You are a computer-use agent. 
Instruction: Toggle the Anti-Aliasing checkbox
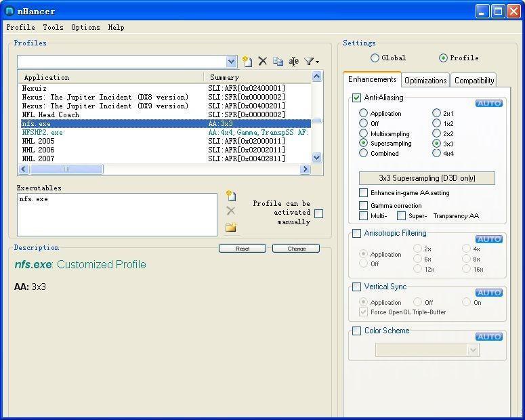(356, 98)
